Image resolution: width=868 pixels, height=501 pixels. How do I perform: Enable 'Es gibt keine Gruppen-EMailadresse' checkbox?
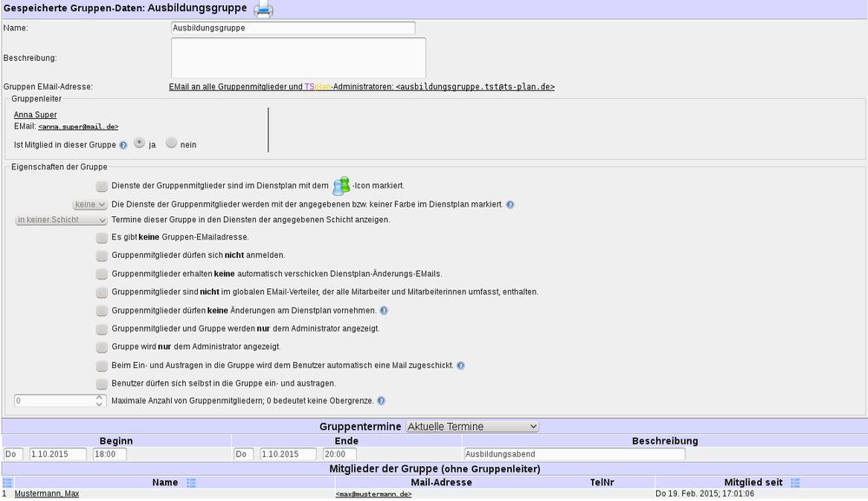click(102, 237)
